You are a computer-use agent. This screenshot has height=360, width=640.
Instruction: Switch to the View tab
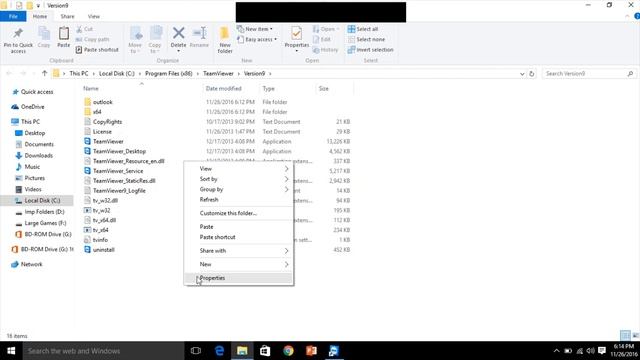tap(93, 16)
